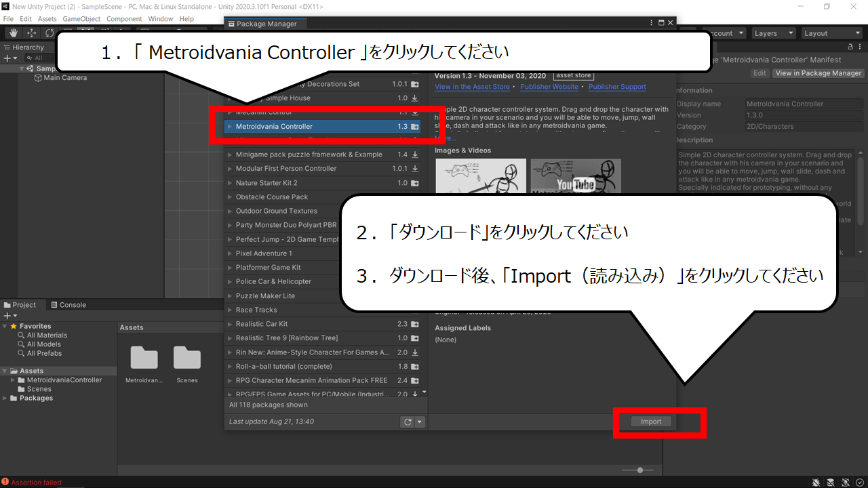Select All Materials under Favorites
The height and width of the screenshot is (488, 868).
(47, 335)
